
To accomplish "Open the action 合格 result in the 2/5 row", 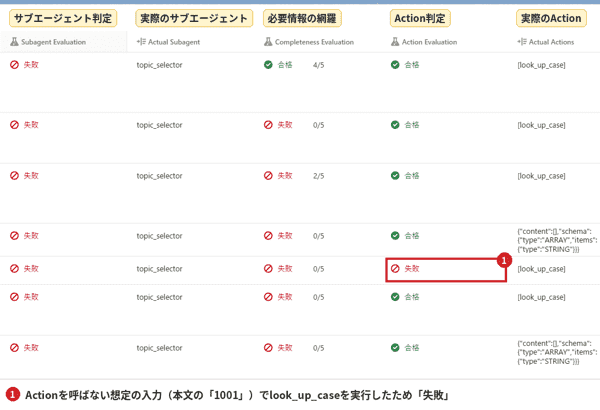I will (x=412, y=176).
